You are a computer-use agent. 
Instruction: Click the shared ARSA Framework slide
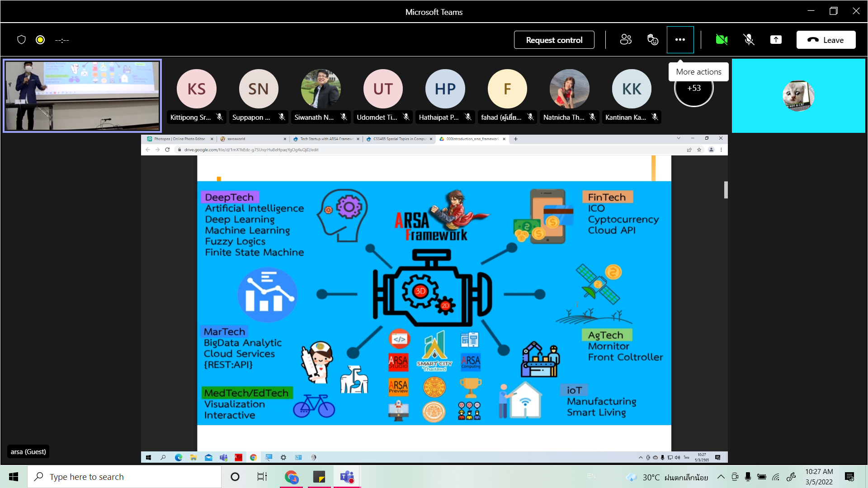434,303
